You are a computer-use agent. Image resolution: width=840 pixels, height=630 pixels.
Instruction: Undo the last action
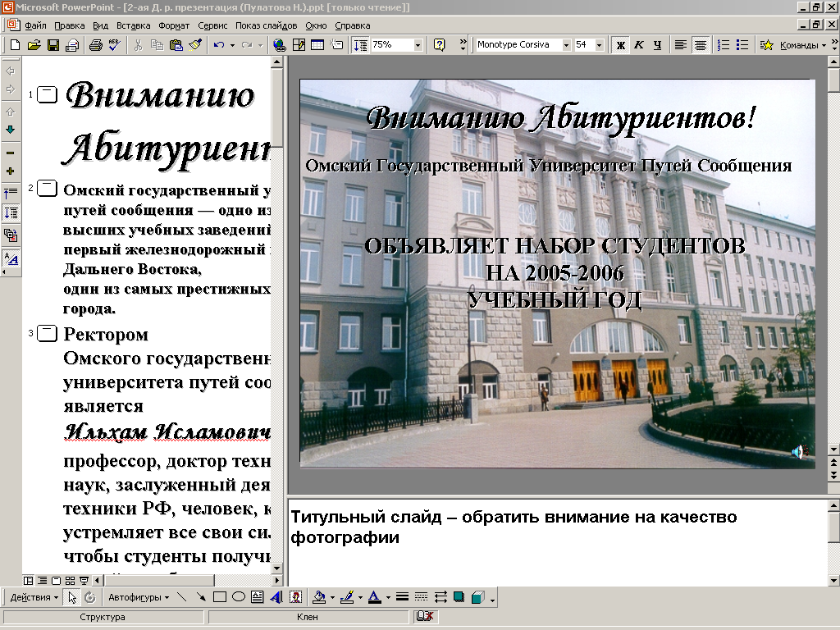(x=218, y=45)
